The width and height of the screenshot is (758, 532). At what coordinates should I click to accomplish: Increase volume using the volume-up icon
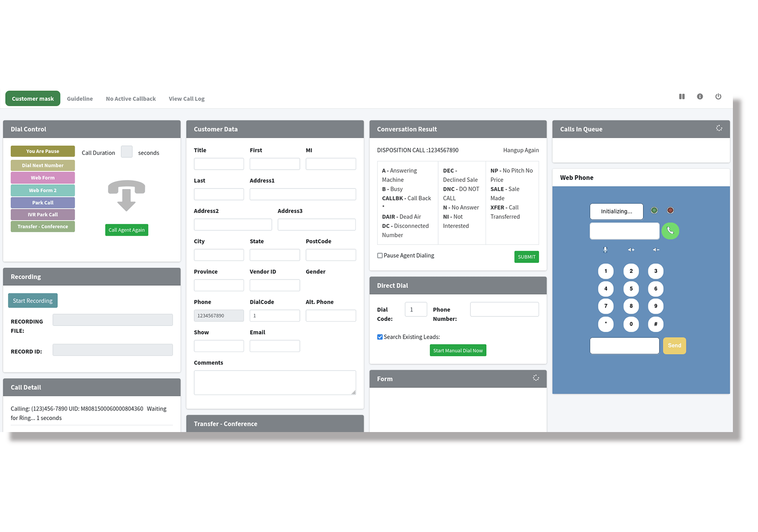coord(631,250)
